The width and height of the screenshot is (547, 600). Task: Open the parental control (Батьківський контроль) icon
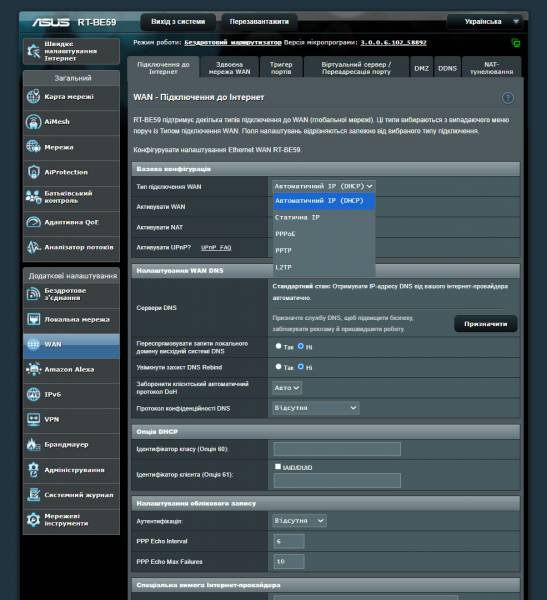[x=33, y=197]
